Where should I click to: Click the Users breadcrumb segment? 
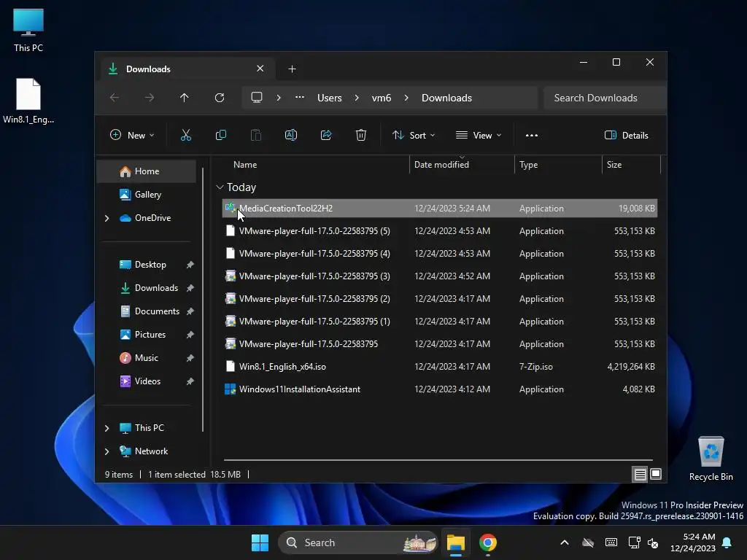pyautogui.click(x=330, y=98)
